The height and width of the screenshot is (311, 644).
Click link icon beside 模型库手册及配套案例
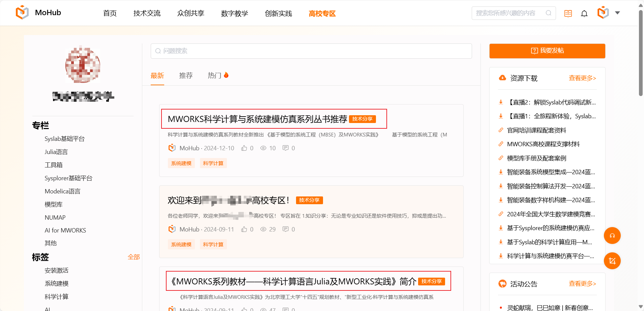501,158
